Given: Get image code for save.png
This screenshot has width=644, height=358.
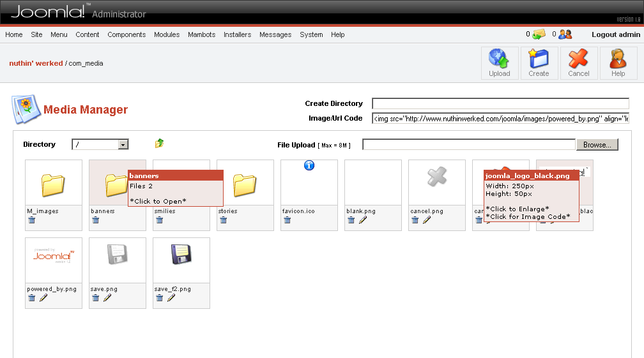Looking at the screenshot, I should point(107,298).
